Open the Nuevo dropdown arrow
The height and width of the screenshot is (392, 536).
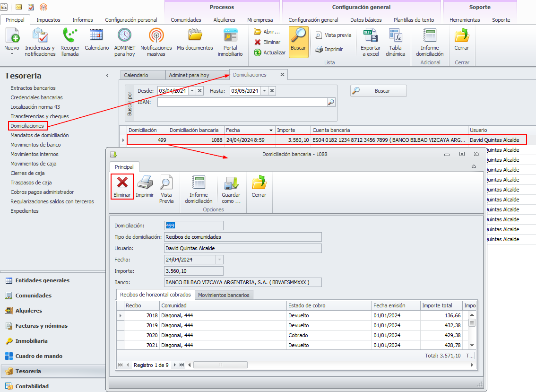pos(11,54)
